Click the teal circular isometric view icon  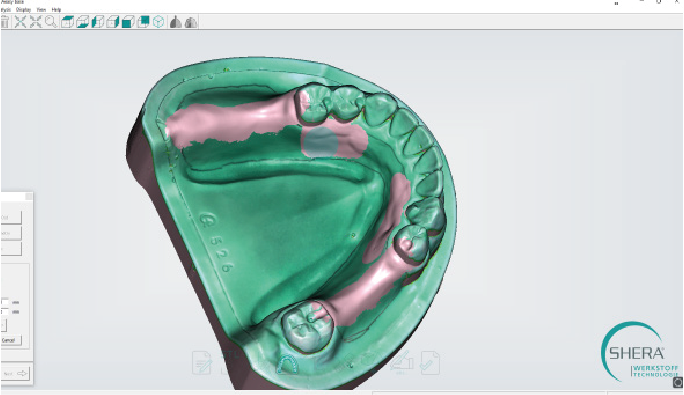(158, 22)
